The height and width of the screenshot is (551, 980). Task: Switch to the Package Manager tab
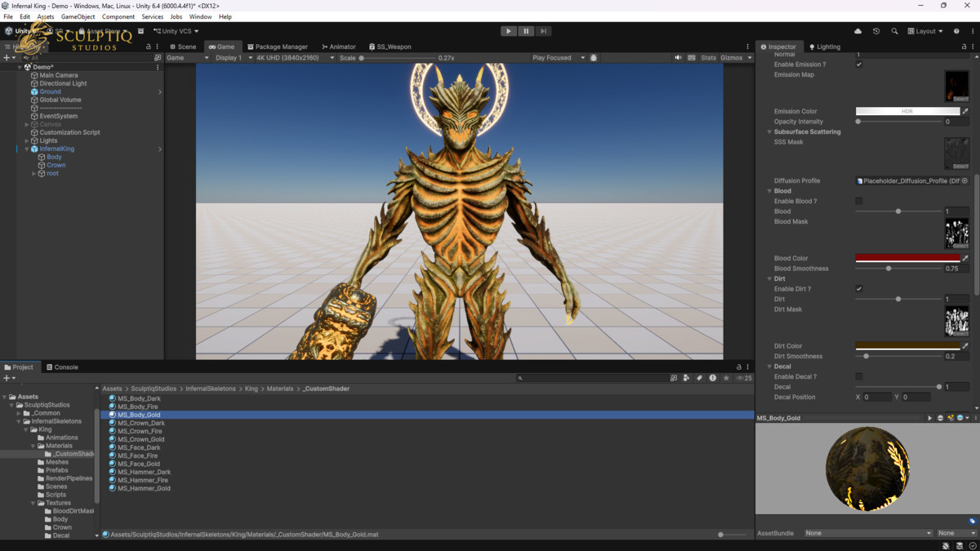point(278,47)
